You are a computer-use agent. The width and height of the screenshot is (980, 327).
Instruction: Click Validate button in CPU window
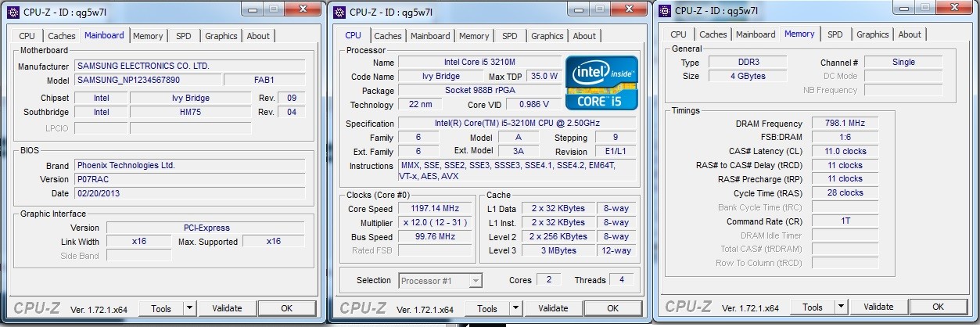coord(553,308)
